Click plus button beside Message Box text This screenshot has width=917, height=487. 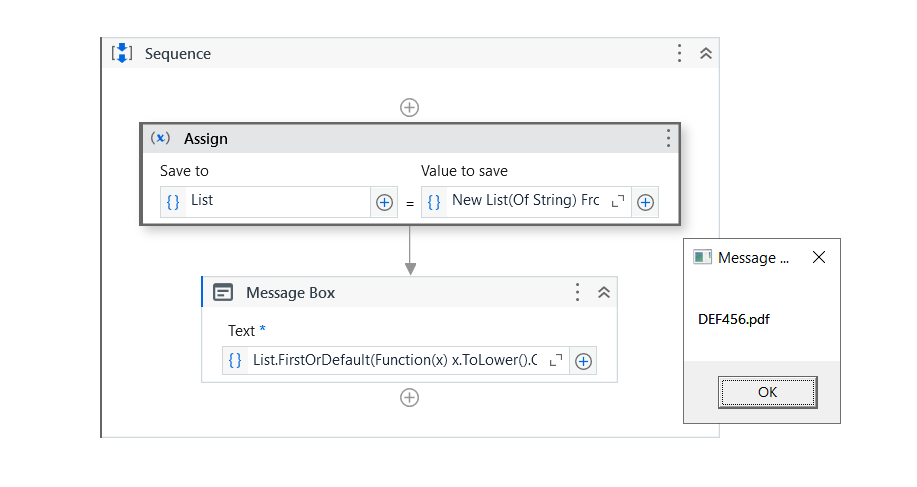(584, 361)
